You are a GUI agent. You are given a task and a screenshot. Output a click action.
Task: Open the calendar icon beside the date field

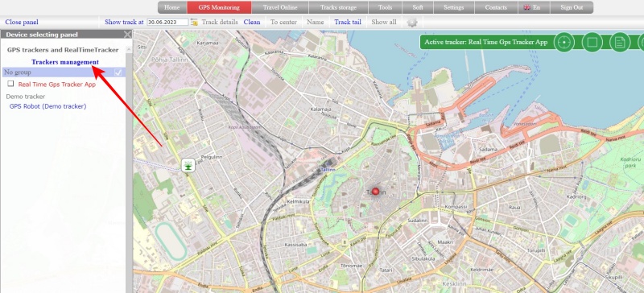pyautogui.click(x=194, y=23)
